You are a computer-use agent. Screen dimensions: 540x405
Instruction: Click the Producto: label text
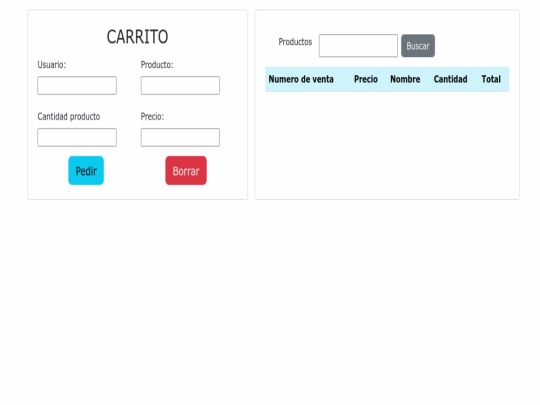click(x=157, y=65)
